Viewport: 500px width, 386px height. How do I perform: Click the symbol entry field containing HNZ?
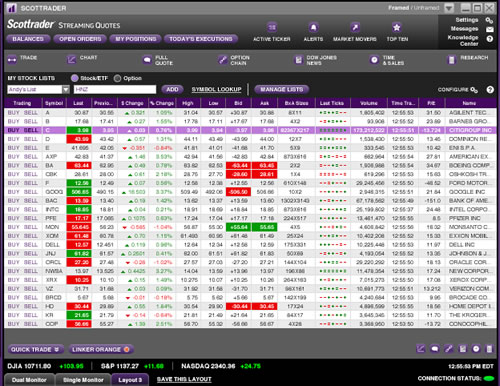pyautogui.click(x=115, y=89)
